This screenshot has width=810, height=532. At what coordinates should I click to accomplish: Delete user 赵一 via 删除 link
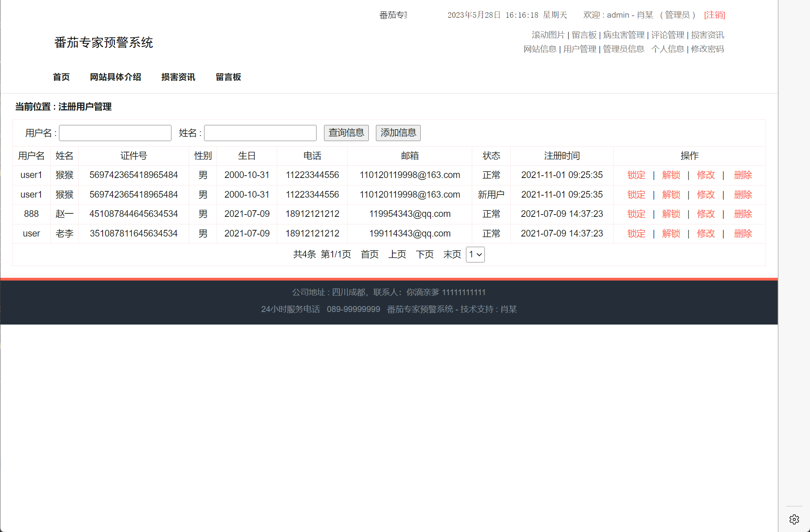(x=743, y=214)
